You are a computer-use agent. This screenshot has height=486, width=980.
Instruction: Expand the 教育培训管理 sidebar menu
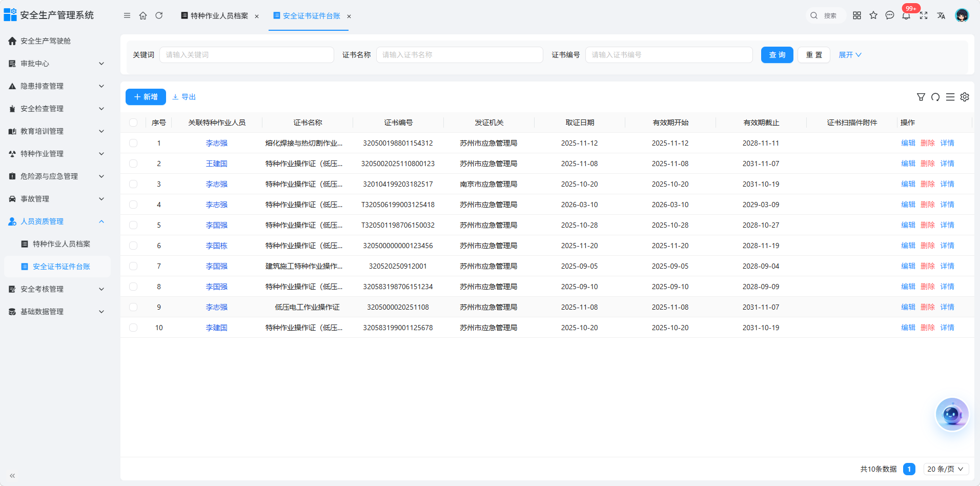[x=56, y=131]
